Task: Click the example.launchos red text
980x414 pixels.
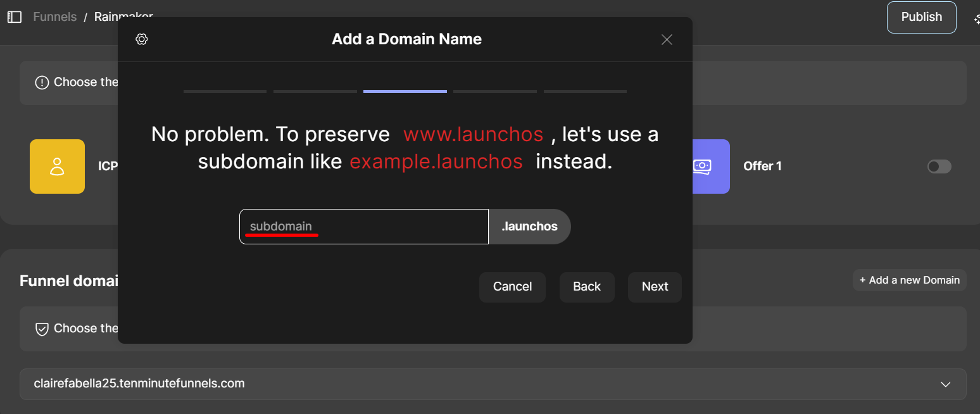Action: pos(436,162)
